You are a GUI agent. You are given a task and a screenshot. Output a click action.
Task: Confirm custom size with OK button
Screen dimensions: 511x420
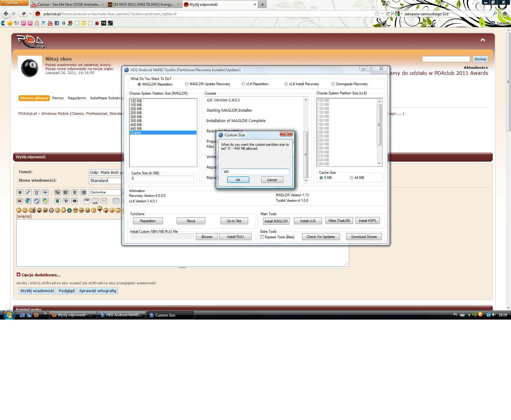pyautogui.click(x=238, y=180)
